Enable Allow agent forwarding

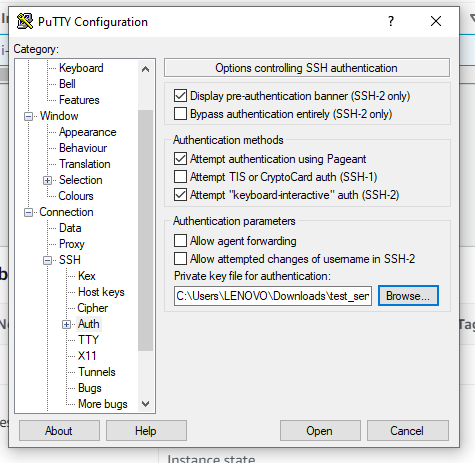tap(180, 241)
